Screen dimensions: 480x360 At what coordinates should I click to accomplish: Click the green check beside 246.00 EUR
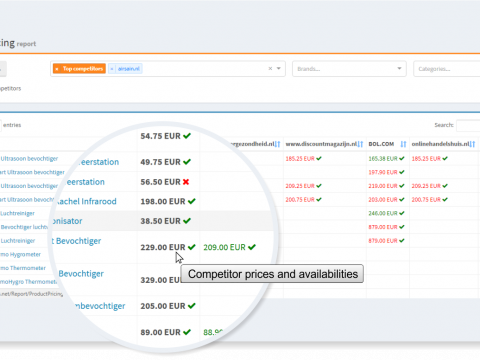tap(402, 213)
